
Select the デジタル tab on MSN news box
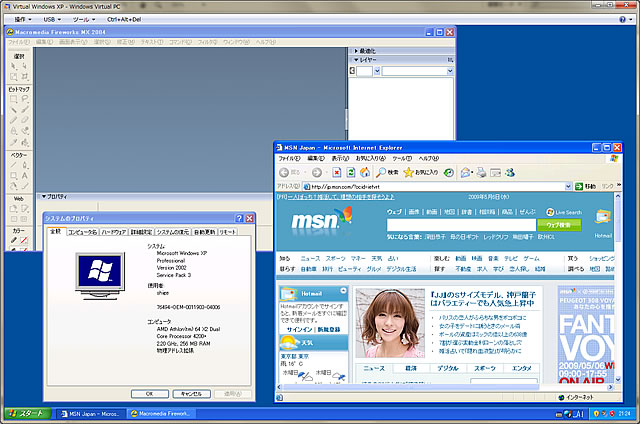(448, 368)
